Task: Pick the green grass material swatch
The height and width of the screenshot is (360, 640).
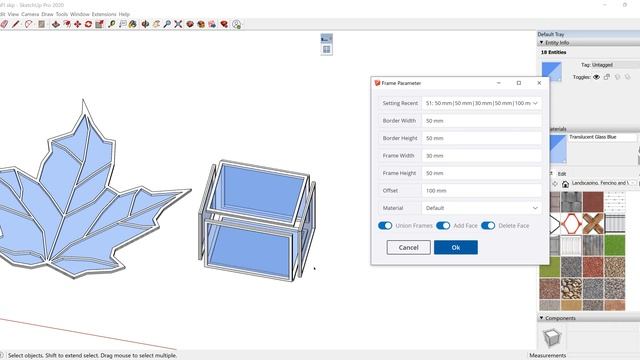Action: click(614, 245)
